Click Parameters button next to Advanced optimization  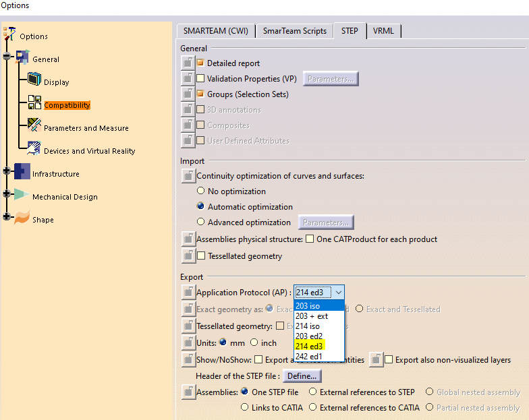[326, 222]
